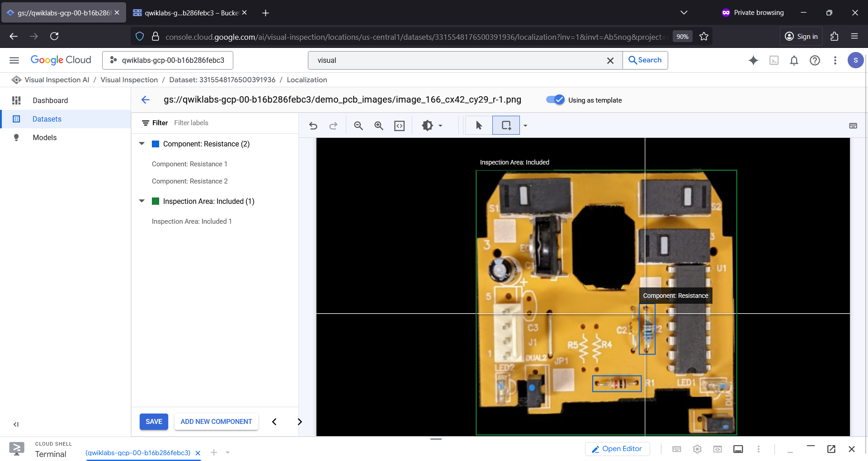The height and width of the screenshot is (461, 868).
Task: Reload the browser page
Action: pos(54,36)
